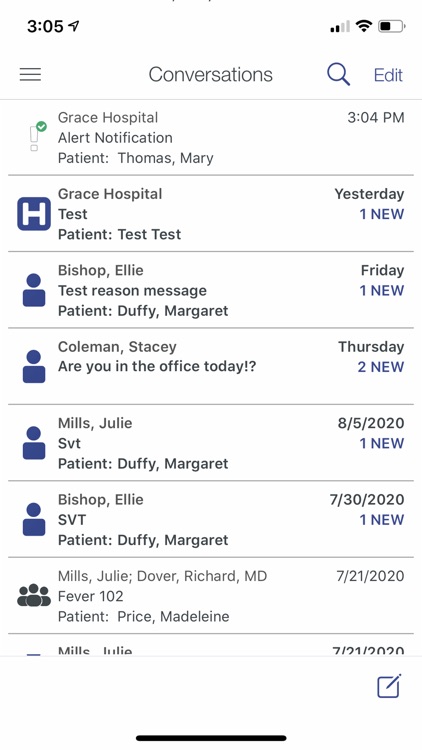Open the hamburger menu

point(30,75)
